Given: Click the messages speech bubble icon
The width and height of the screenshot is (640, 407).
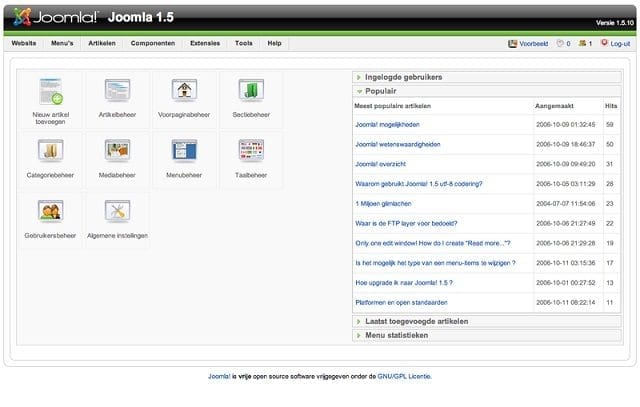Looking at the screenshot, I should tap(560, 43).
